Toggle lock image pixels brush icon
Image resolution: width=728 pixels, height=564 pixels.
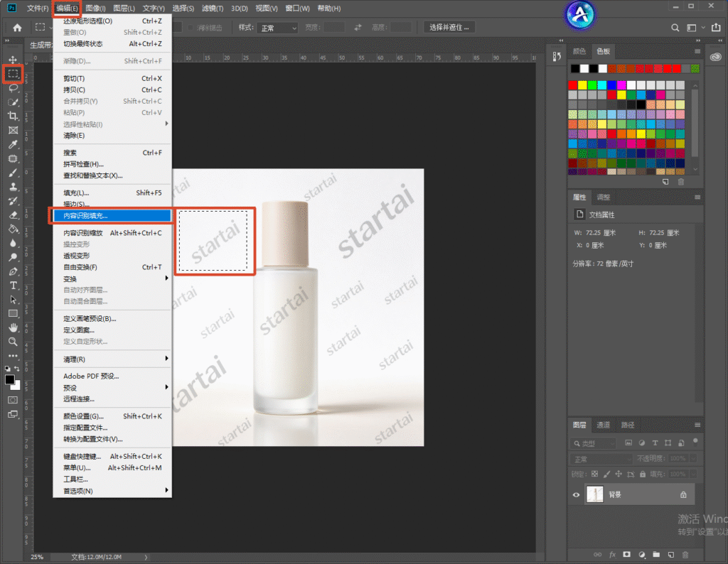coord(607,474)
